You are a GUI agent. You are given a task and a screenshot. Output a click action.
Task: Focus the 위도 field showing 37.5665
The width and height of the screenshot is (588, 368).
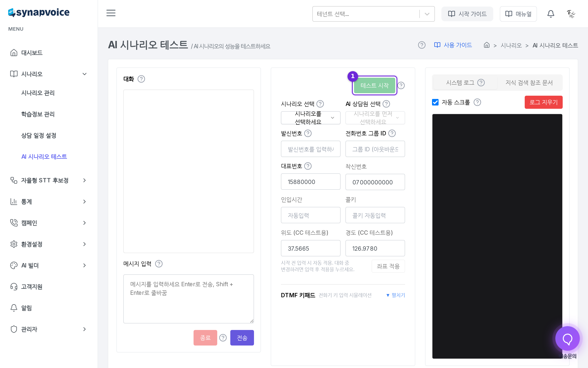[x=311, y=248]
